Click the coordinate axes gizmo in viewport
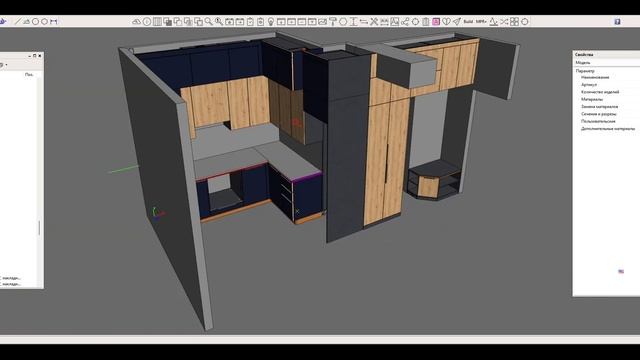Screen dimensions: 640x360 tap(157, 213)
